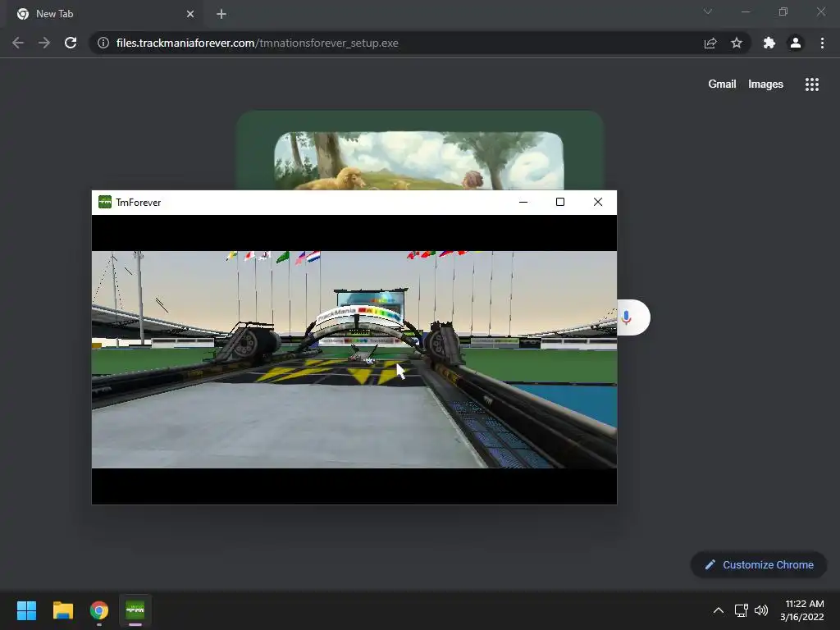Switch to Chrome on the taskbar
Image resolution: width=840 pixels, height=630 pixels.
(99, 610)
